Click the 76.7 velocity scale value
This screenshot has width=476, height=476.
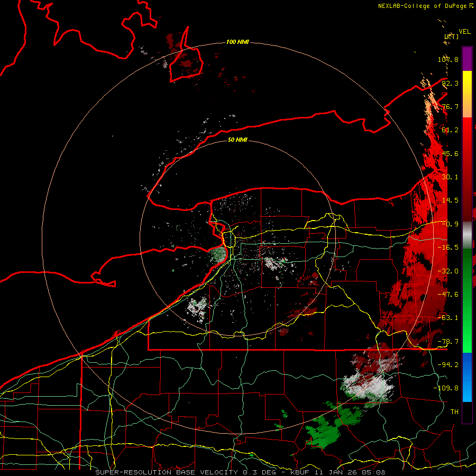[450, 106]
